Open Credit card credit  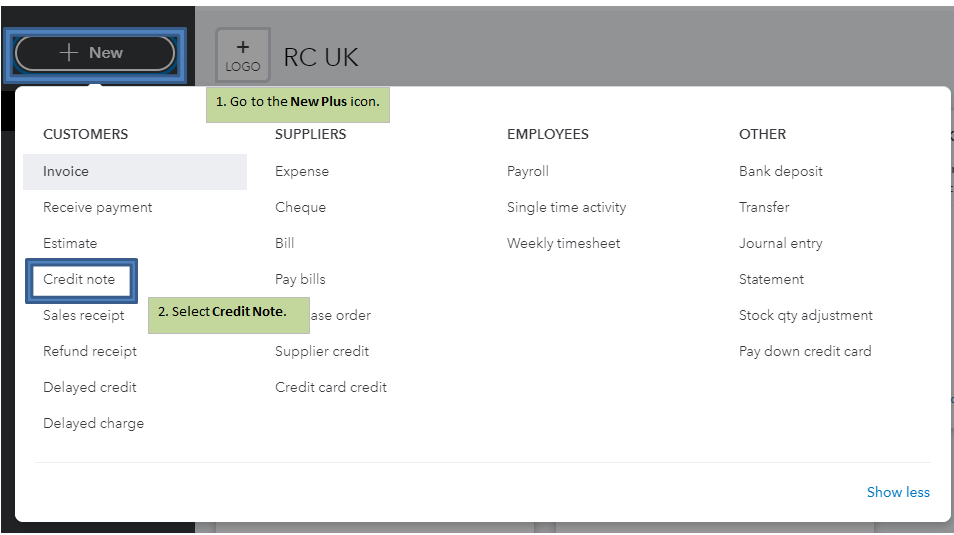[331, 387]
